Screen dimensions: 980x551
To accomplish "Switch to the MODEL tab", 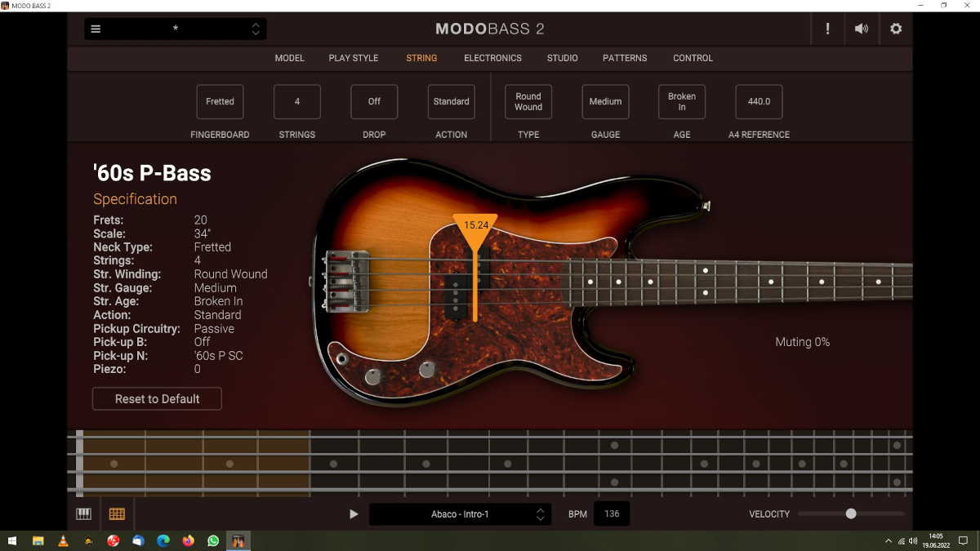I will pos(290,58).
